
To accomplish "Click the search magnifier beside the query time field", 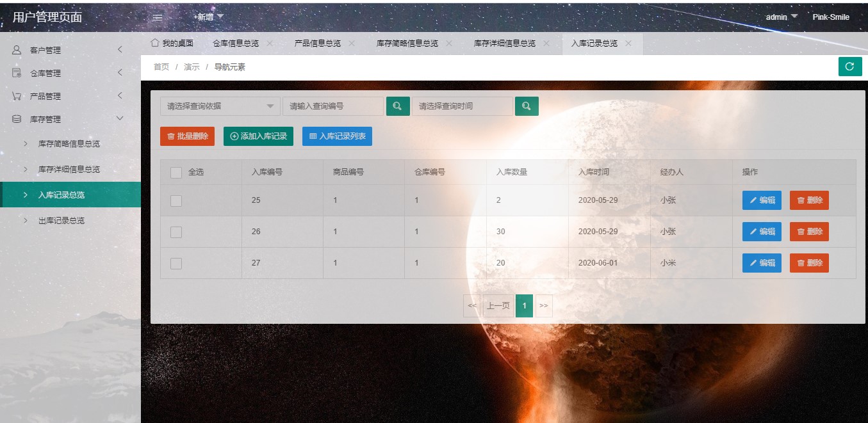I will click(x=527, y=106).
